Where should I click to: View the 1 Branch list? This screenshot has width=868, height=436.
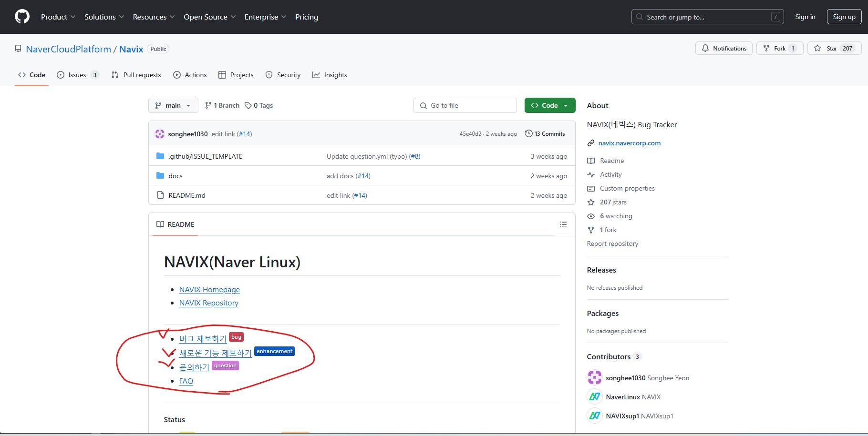(x=222, y=105)
